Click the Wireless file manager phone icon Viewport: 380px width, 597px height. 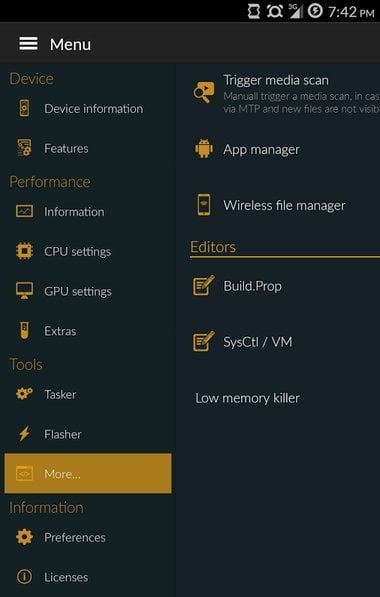[204, 205]
